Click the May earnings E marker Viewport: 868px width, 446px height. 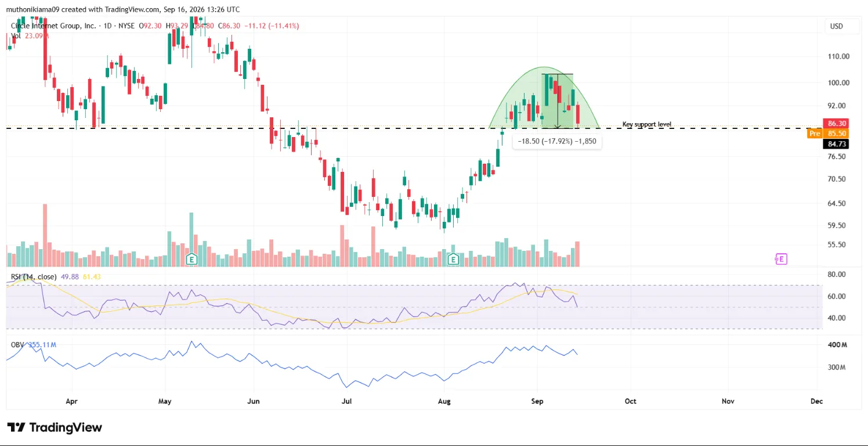point(190,259)
